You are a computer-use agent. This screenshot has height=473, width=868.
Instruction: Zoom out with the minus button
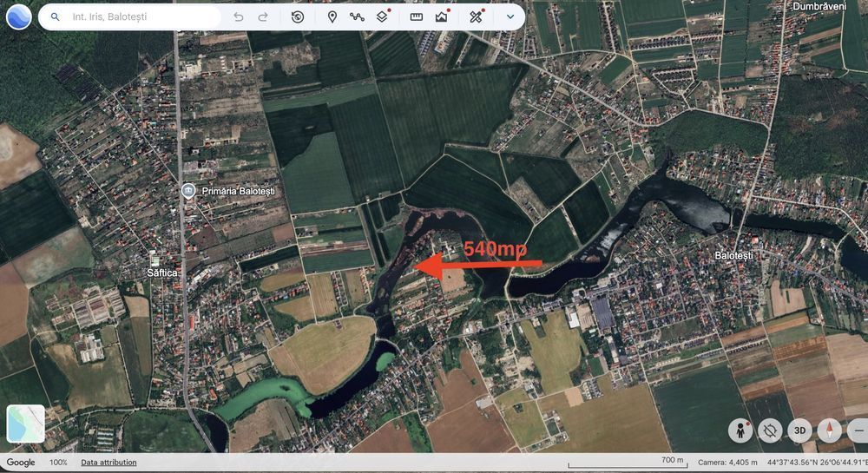[858, 430]
